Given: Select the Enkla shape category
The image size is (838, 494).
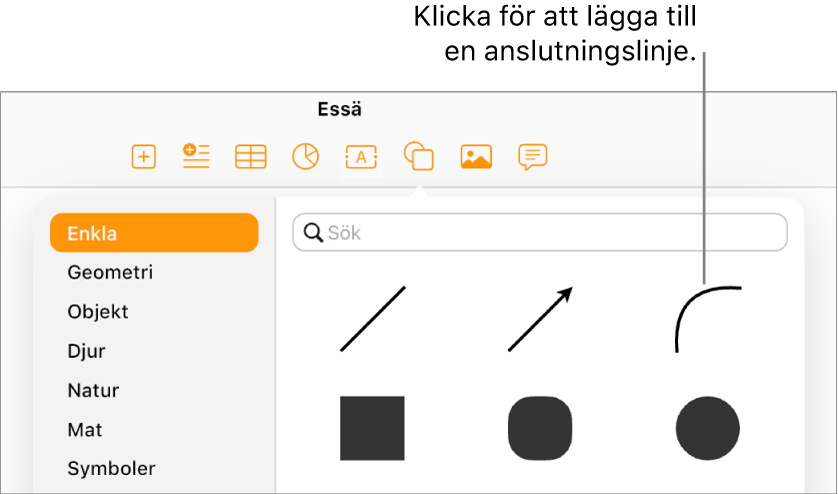Looking at the screenshot, I should tap(154, 233).
